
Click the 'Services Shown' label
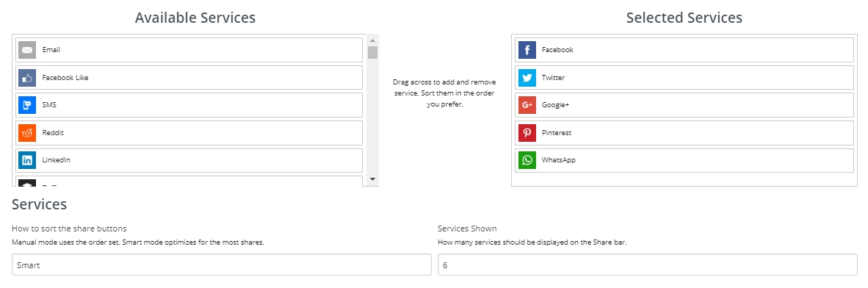pos(467,228)
